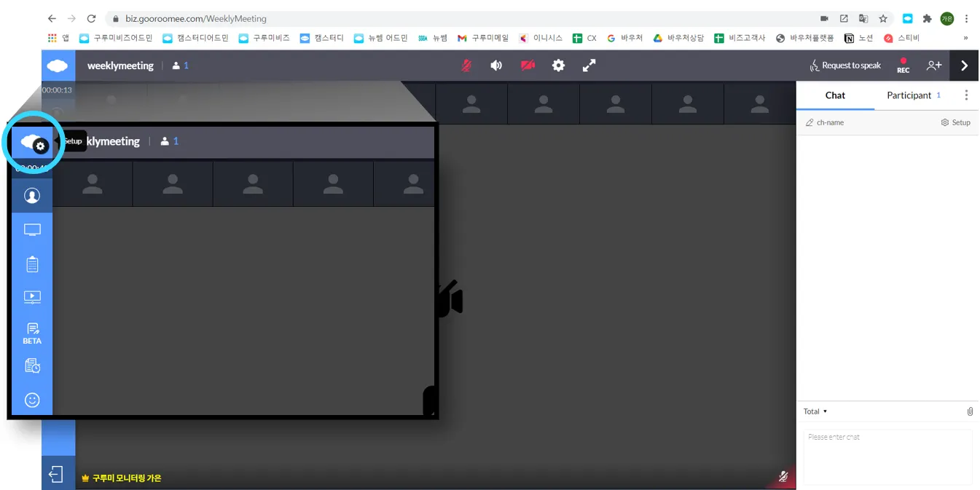This screenshot has height=490, width=980.
Task: Open the 노션 Notion bookmark
Action: point(859,38)
